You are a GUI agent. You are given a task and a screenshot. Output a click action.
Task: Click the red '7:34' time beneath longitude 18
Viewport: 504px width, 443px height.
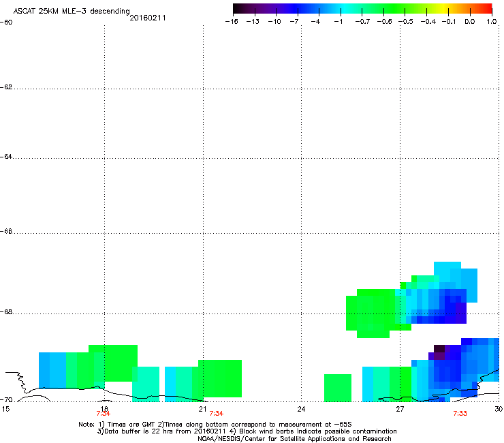103,414
